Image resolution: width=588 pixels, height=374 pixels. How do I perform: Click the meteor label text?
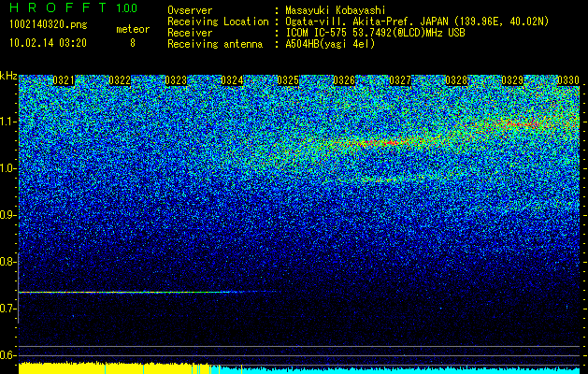[133, 29]
